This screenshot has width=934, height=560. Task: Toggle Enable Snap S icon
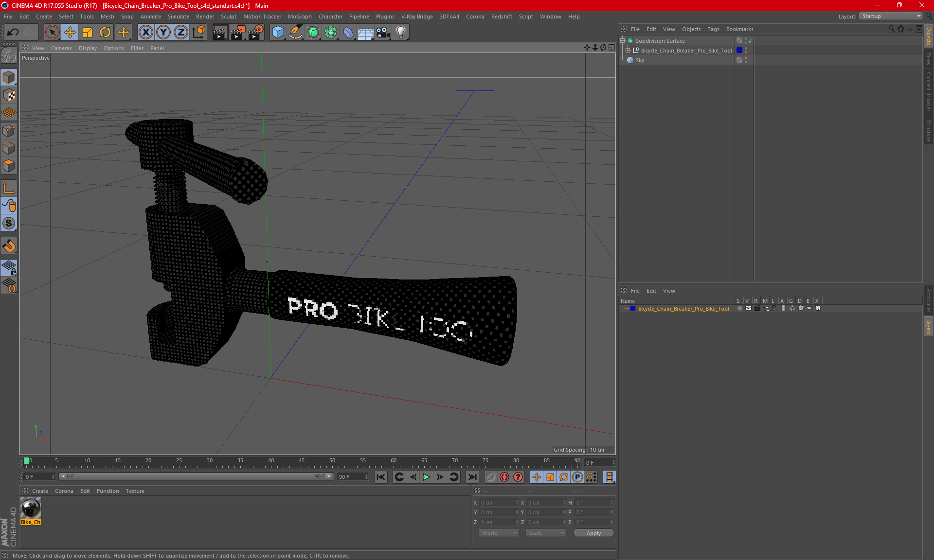(9, 223)
